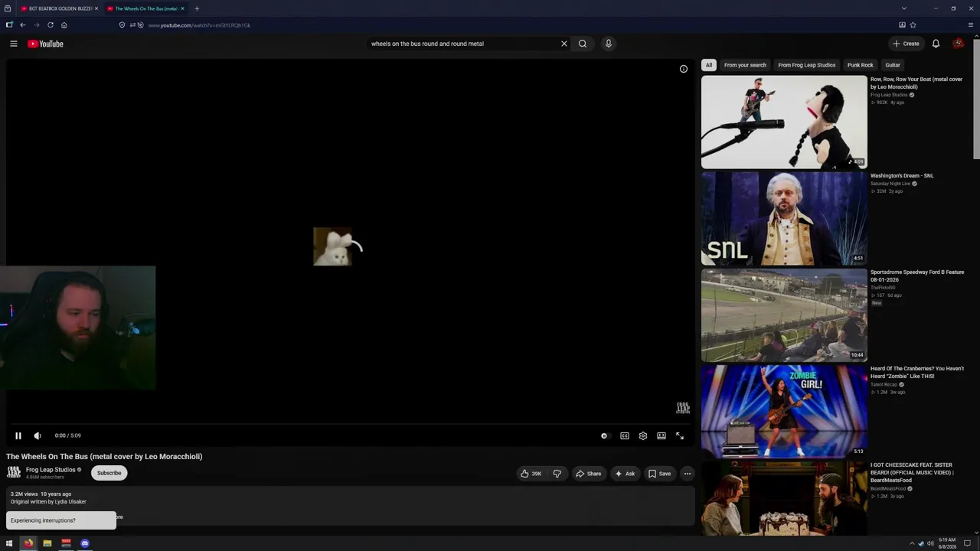Open the browser application menu
The height and width of the screenshot is (551, 980).
pos(971,25)
